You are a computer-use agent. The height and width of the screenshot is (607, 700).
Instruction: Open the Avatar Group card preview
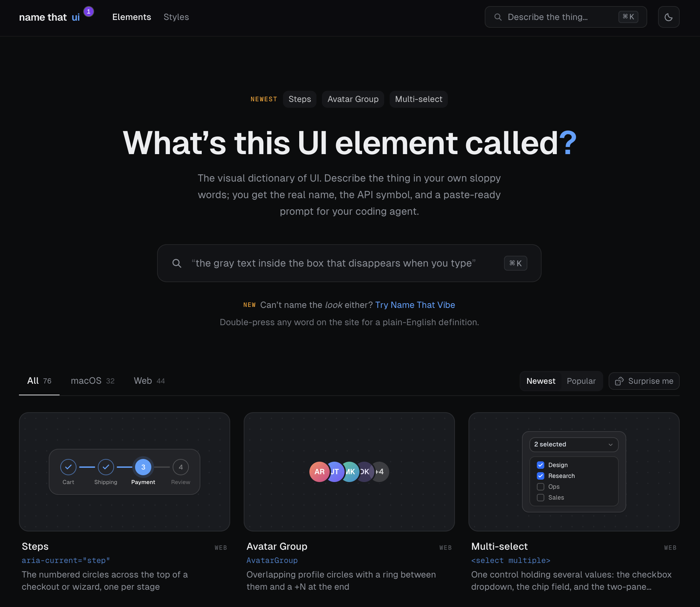click(349, 472)
